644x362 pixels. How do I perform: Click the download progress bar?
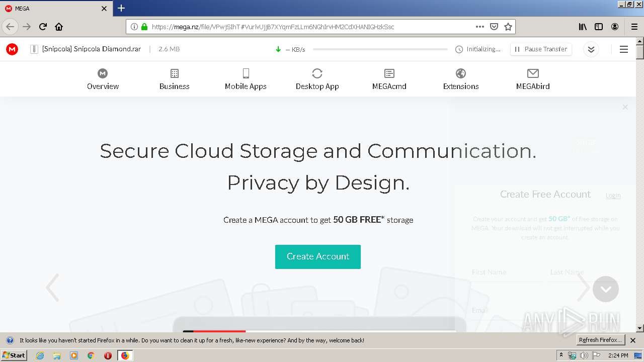click(380, 49)
